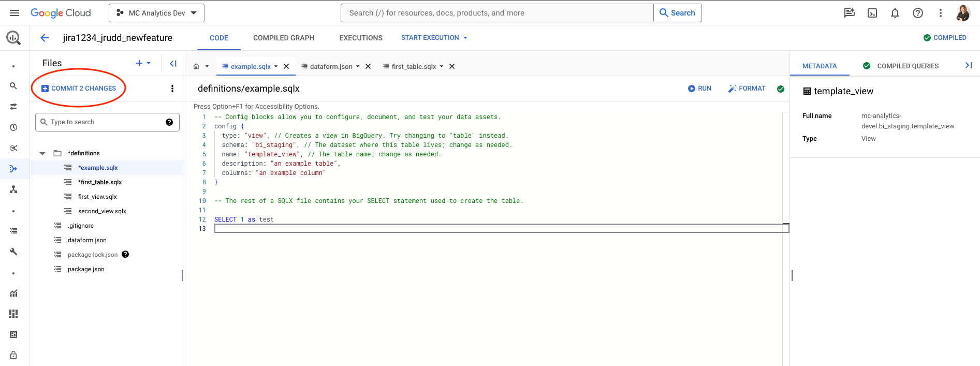Open dataform.json in file tree
The image size is (980, 366).
87,240
